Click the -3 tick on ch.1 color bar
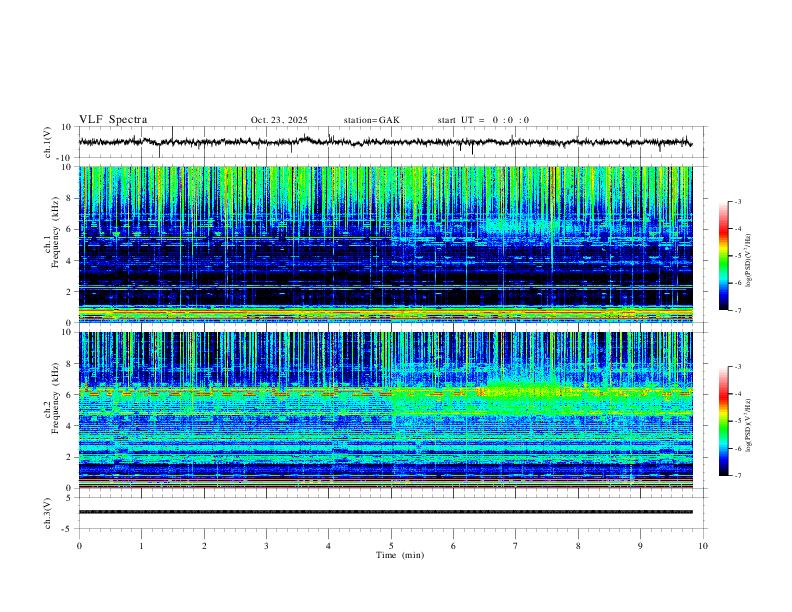Screen dimensions: 792x612 738,202
